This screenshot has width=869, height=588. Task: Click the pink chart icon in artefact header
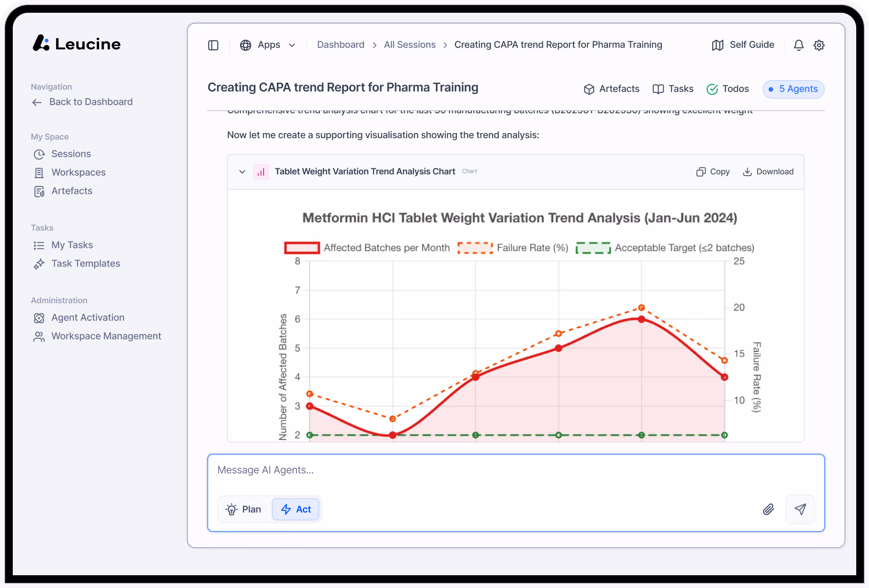[x=261, y=172]
